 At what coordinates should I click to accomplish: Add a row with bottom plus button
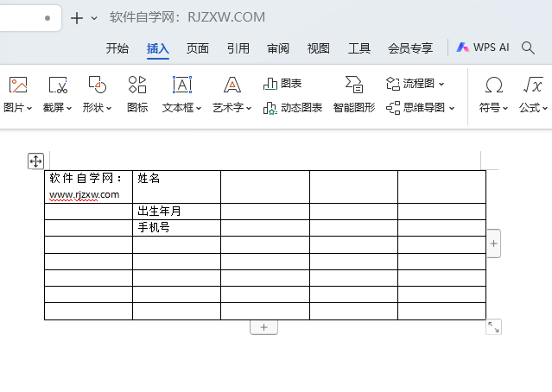point(263,327)
